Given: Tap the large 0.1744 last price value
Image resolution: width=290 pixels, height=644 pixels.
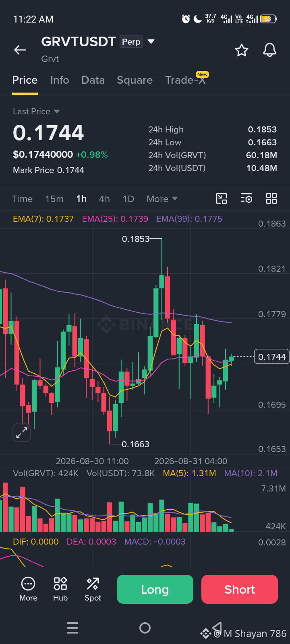Looking at the screenshot, I should pyautogui.click(x=48, y=133).
